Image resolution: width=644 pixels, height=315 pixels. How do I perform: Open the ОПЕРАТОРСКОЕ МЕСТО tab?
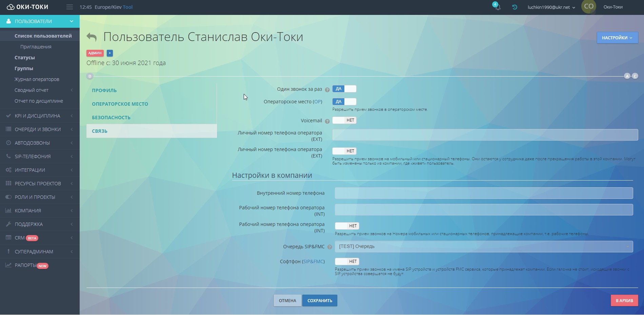click(x=120, y=104)
